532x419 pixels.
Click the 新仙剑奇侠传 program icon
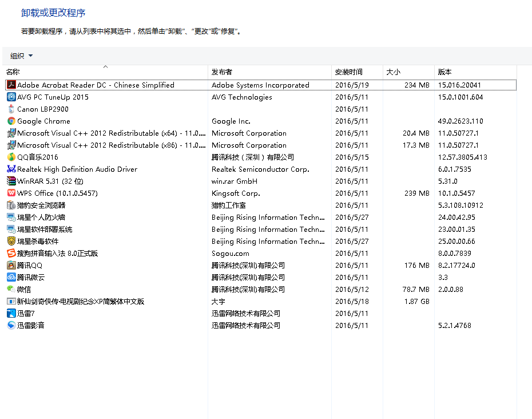[11, 301]
